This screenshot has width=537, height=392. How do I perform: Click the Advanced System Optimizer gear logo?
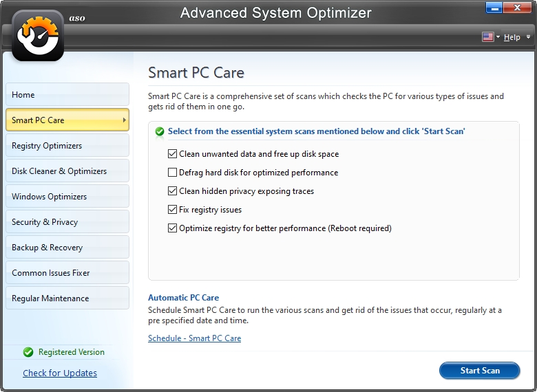pyautogui.click(x=38, y=36)
